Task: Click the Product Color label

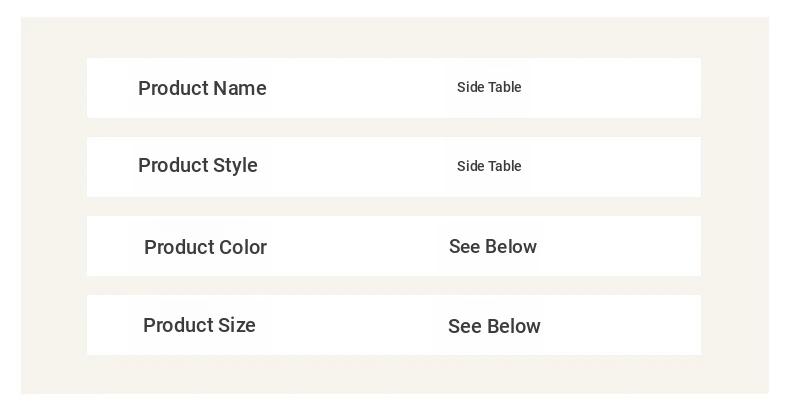Action: [205, 247]
